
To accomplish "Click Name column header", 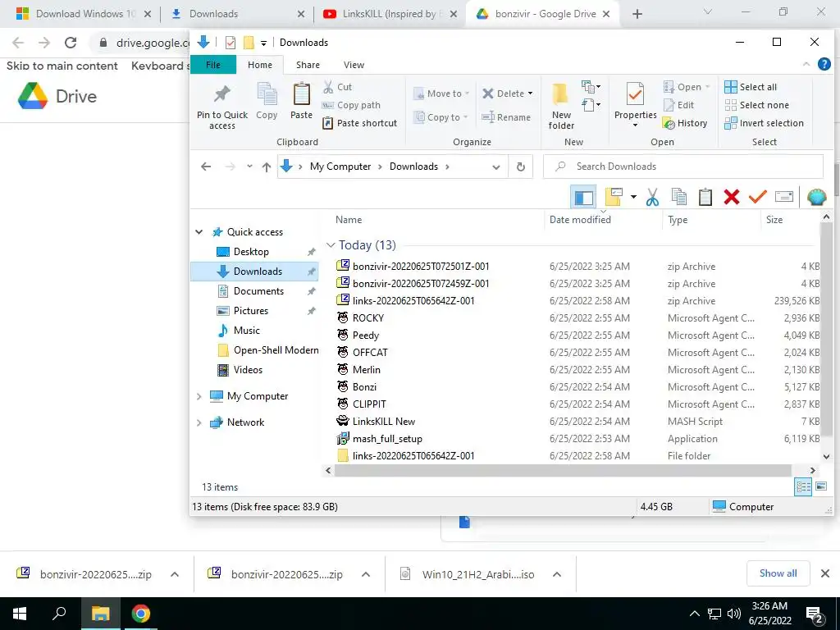I will (349, 220).
